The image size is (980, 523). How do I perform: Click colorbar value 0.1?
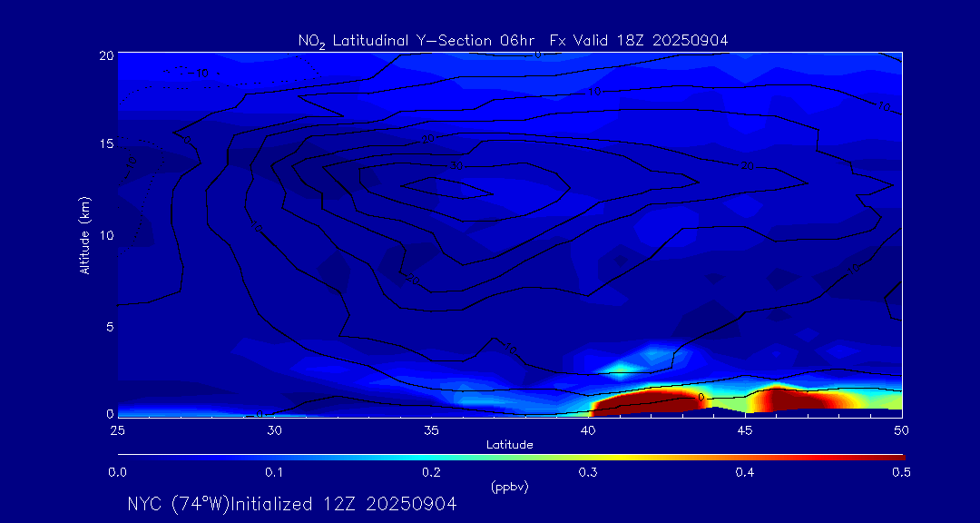click(276, 473)
